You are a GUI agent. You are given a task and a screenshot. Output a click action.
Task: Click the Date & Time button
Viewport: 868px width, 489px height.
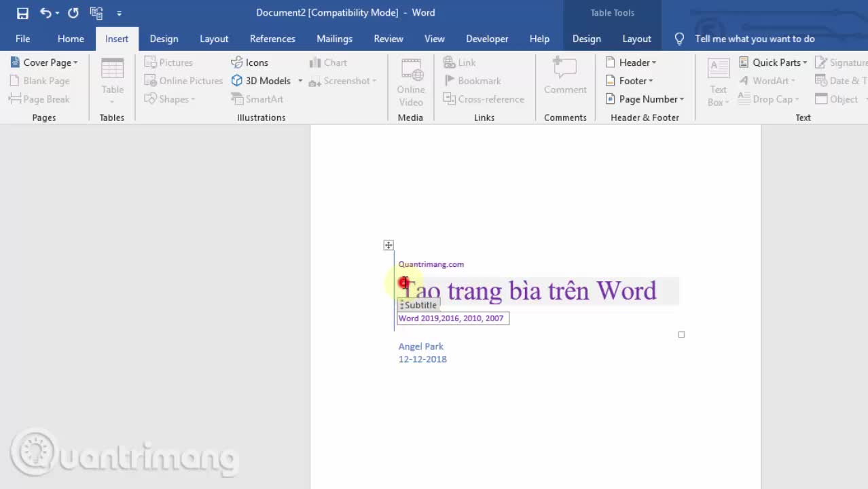click(x=840, y=81)
